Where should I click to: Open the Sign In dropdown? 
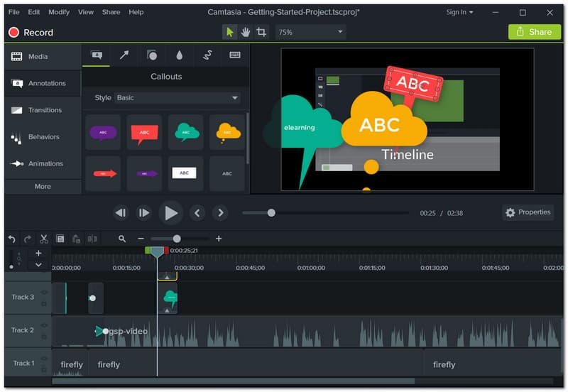pyautogui.click(x=460, y=12)
